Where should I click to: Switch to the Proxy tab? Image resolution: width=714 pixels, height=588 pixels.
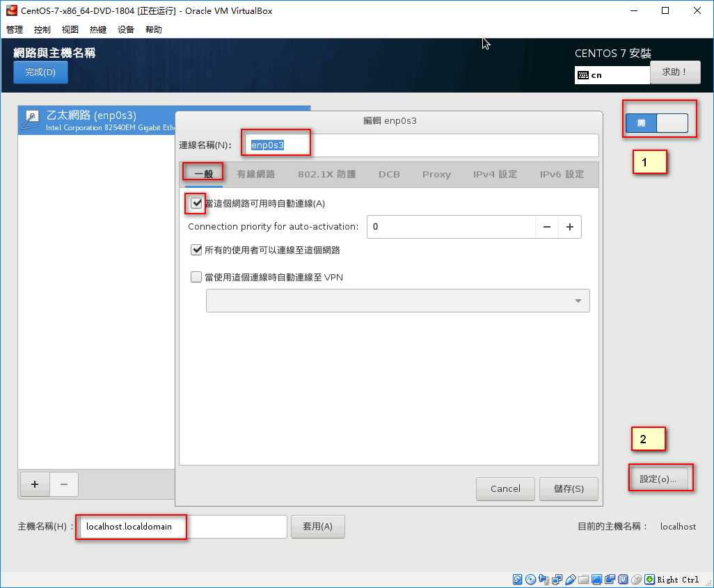coord(436,174)
